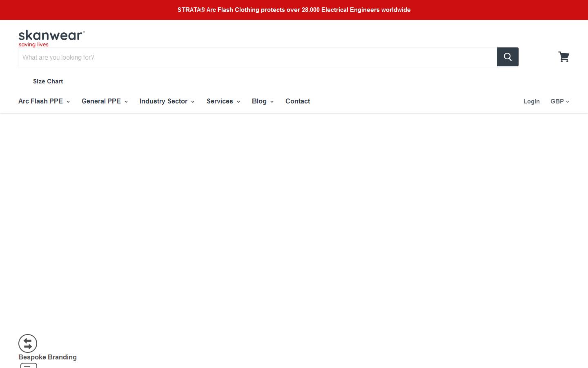Click the Bespoke Branding arrows icon
The width and height of the screenshot is (588, 368).
pyautogui.click(x=28, y=343)
